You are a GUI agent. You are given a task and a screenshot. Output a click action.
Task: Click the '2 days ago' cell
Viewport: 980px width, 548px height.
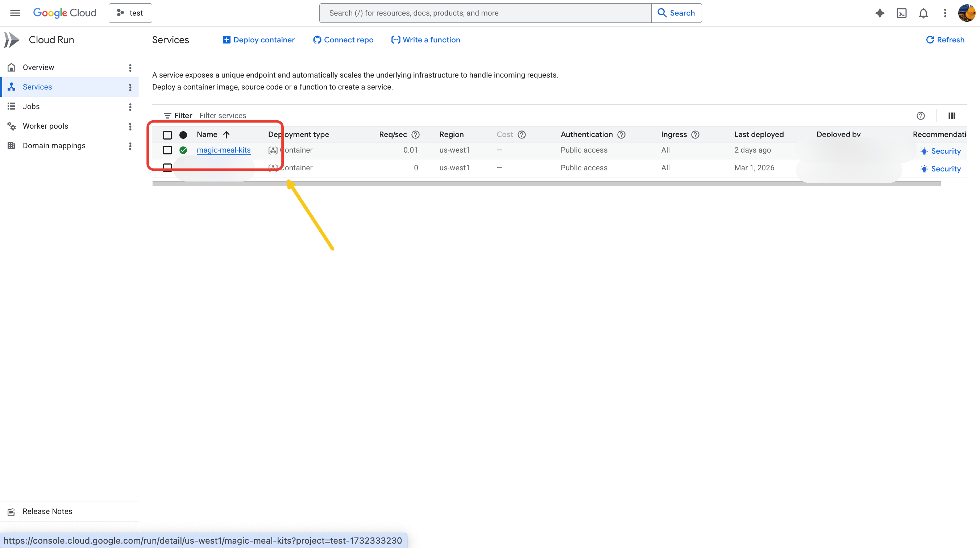(x=752, y=150)
